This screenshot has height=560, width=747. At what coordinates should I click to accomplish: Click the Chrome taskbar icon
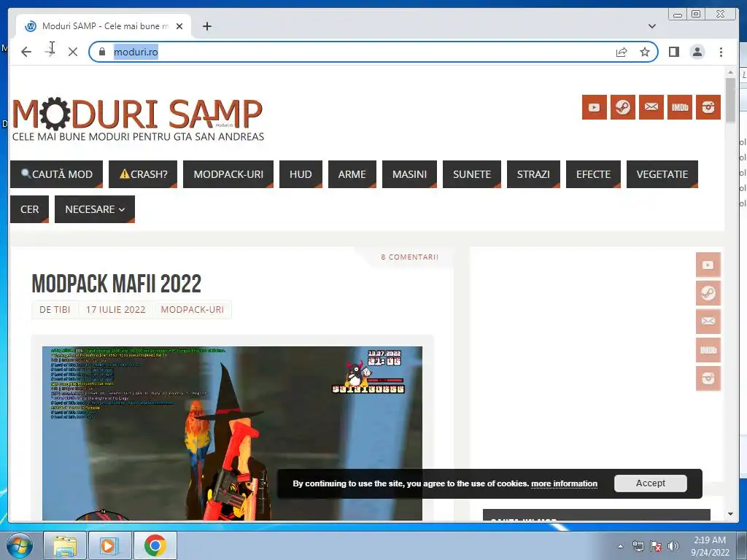(x=155, y=545)
